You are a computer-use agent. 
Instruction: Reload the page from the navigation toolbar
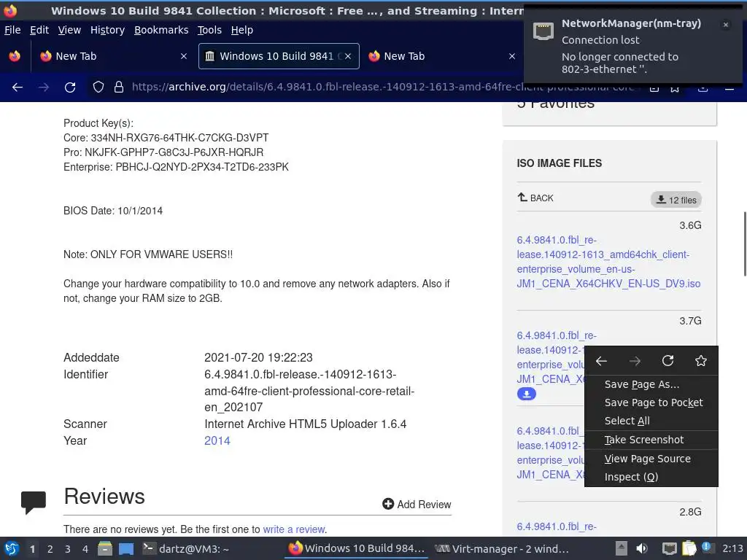(x=70, y=87)
